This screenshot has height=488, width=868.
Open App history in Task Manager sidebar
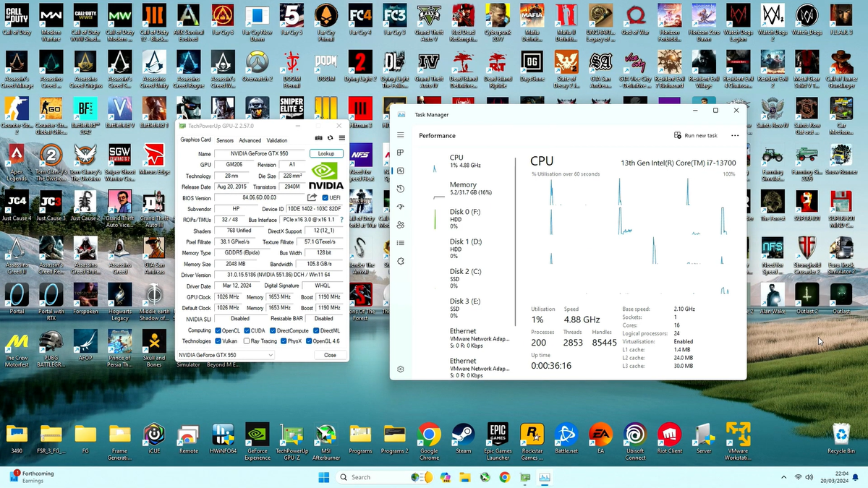point(401,189)
